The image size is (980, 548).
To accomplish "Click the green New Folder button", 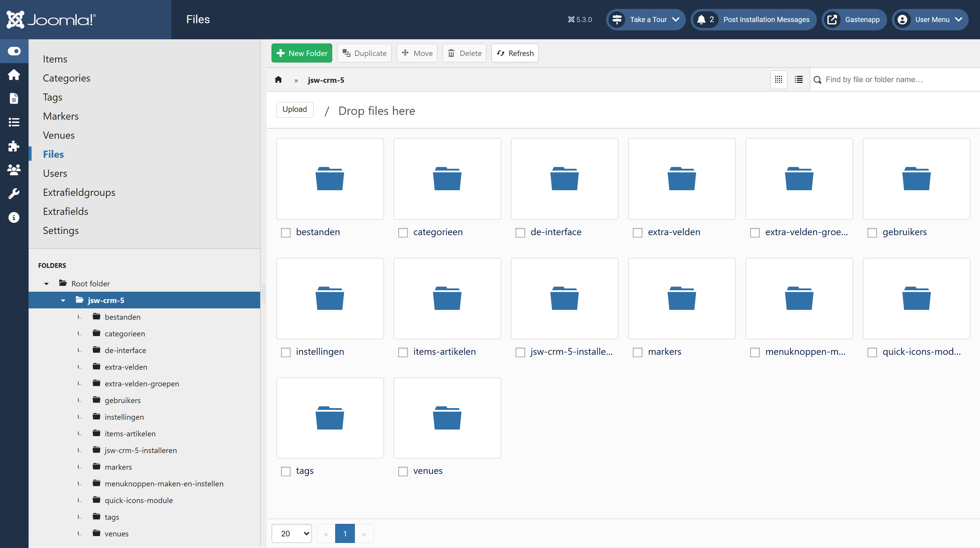I will [302, 53].
